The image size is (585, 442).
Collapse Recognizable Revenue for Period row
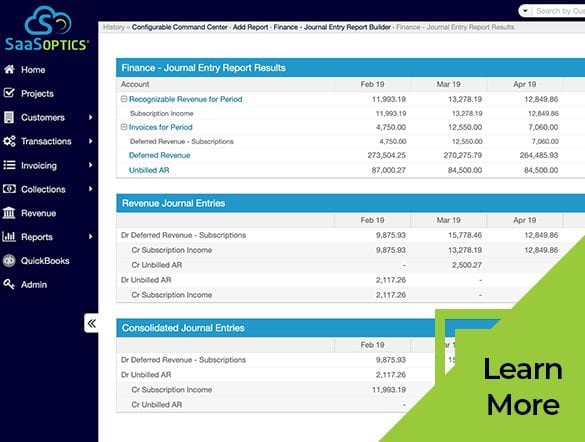tap(124, 99)
